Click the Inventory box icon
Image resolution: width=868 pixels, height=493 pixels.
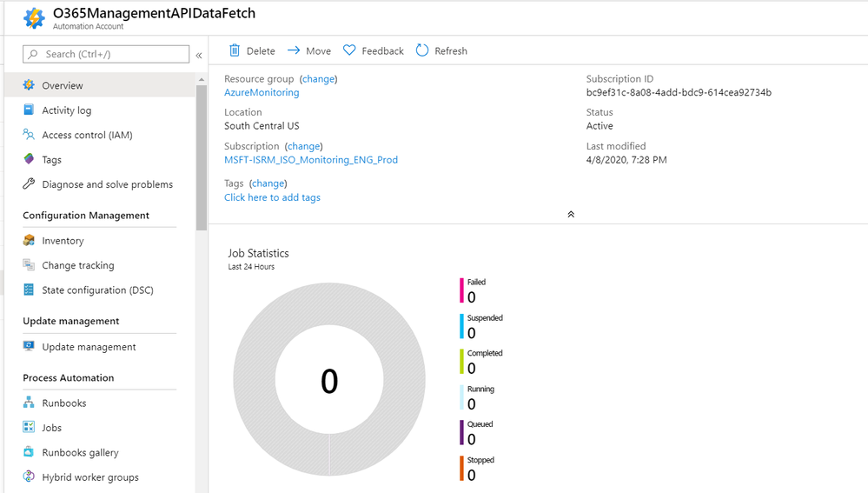(29, 240)
